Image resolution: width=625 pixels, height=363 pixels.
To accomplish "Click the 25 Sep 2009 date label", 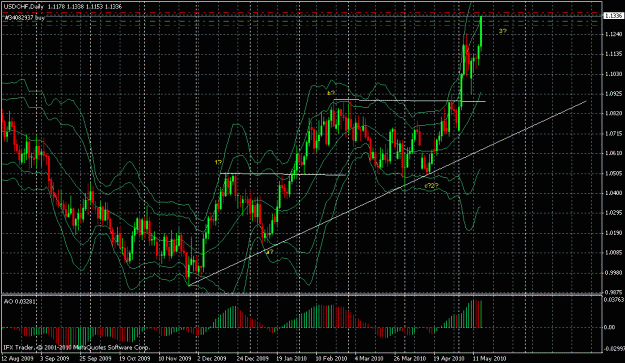I will 95,358.
